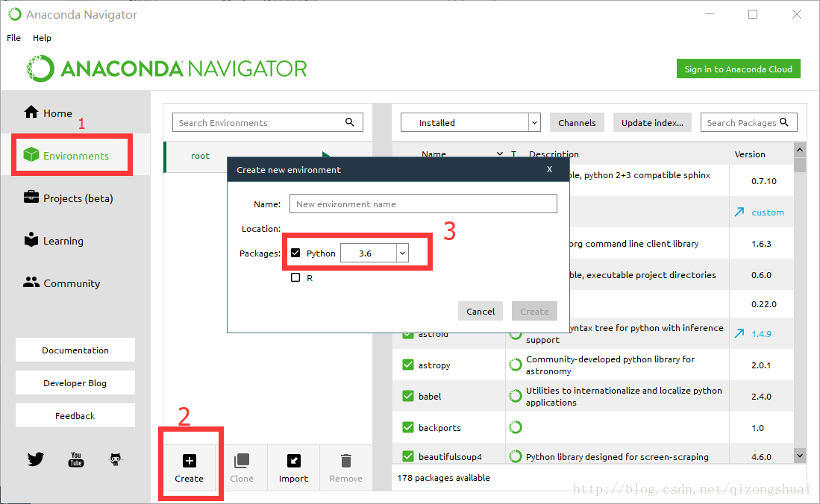
Task: Click the Learning reader icon
Action: (x=31, y=239)
